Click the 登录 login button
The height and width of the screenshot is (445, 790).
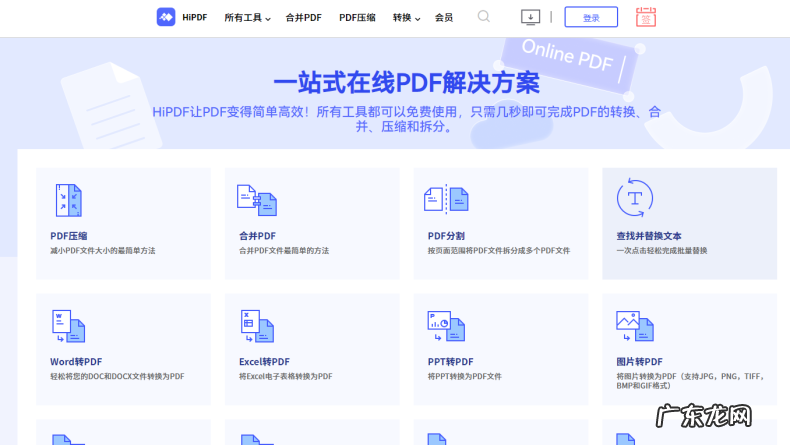pyautogui.click(x=591, y=17)
